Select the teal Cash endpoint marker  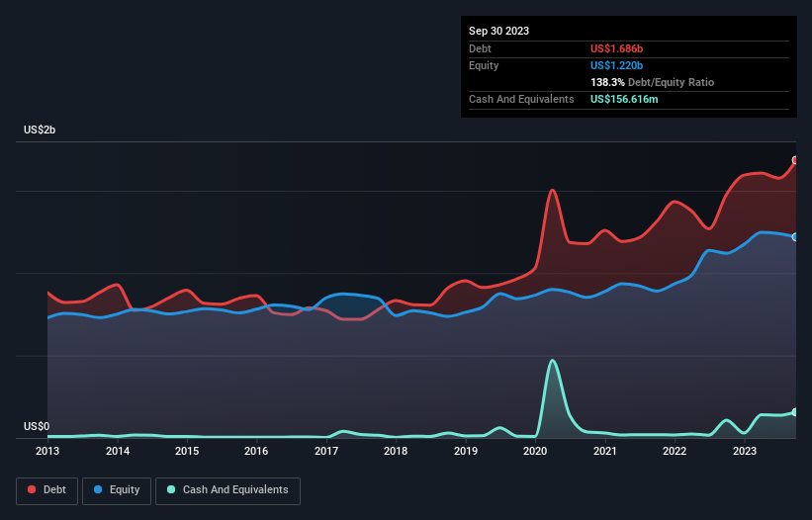795,412
